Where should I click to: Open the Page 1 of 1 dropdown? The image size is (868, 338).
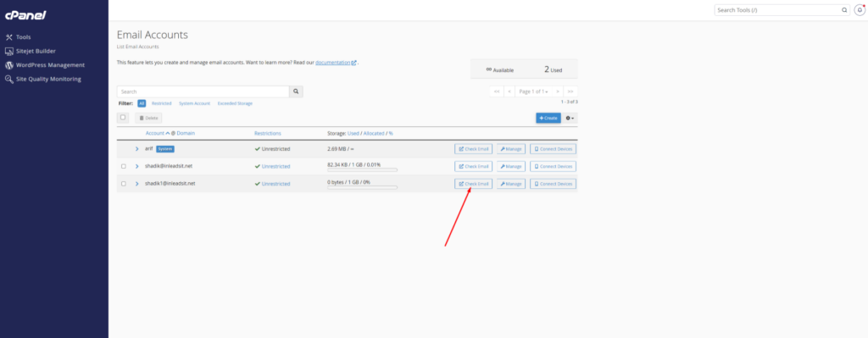(x=533, y=91)
